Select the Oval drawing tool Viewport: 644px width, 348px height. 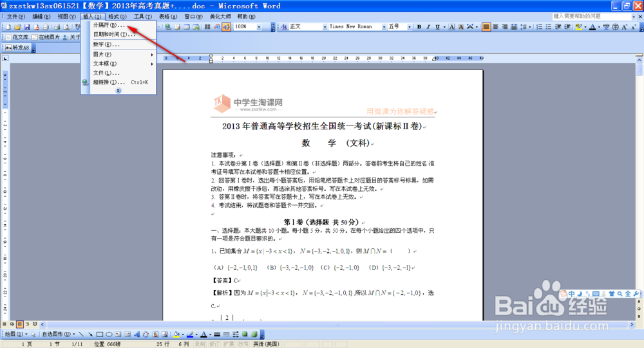click(x=109, y=334)
